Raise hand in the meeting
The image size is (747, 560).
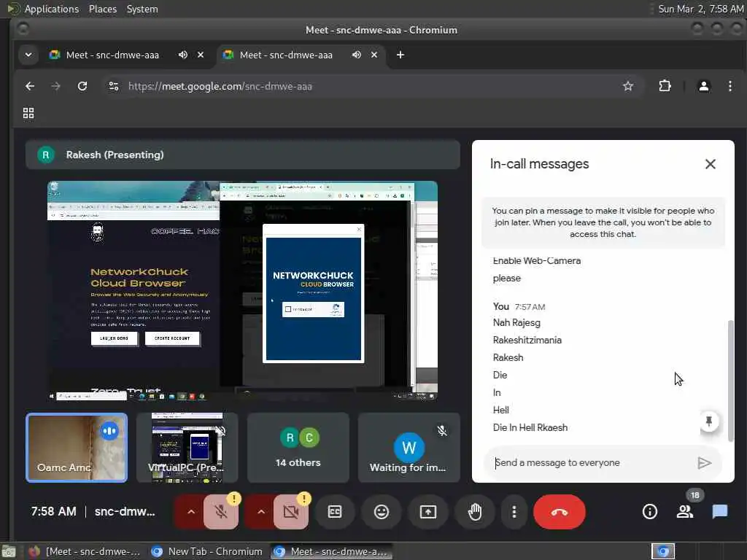pos(474,512)
